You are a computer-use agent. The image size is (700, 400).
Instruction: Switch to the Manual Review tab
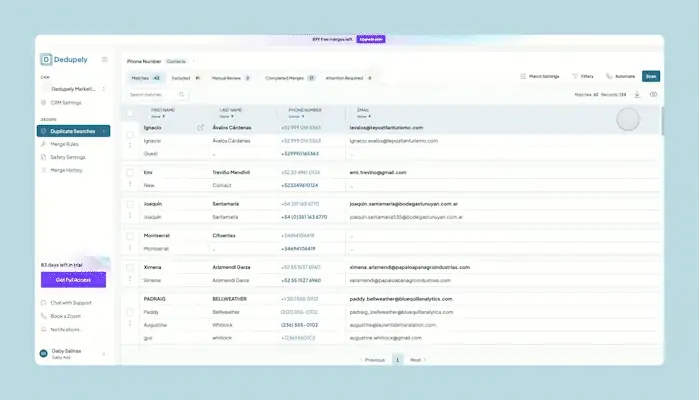[231, 78]
